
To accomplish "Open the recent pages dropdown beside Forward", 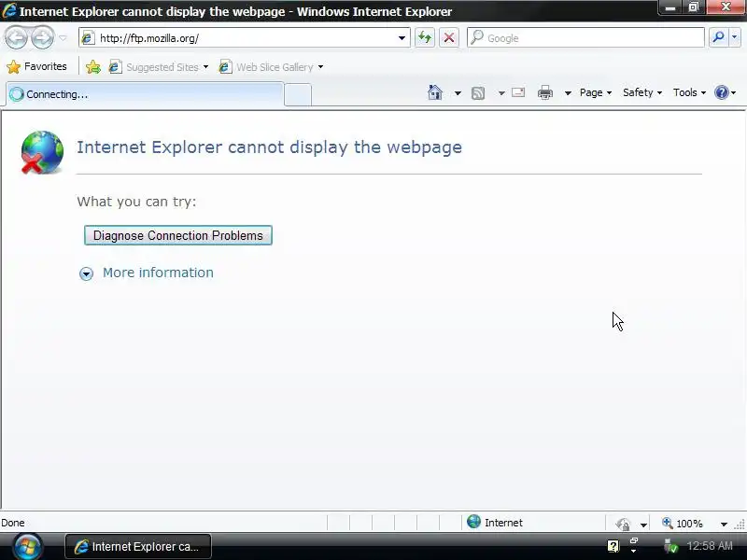I will point(63,38).
